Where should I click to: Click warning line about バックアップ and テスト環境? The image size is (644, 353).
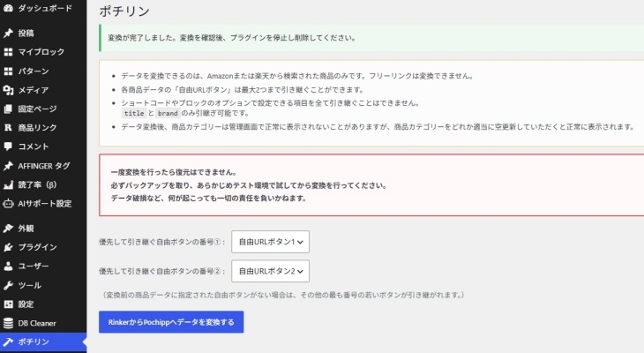click(x=249, y=185)
